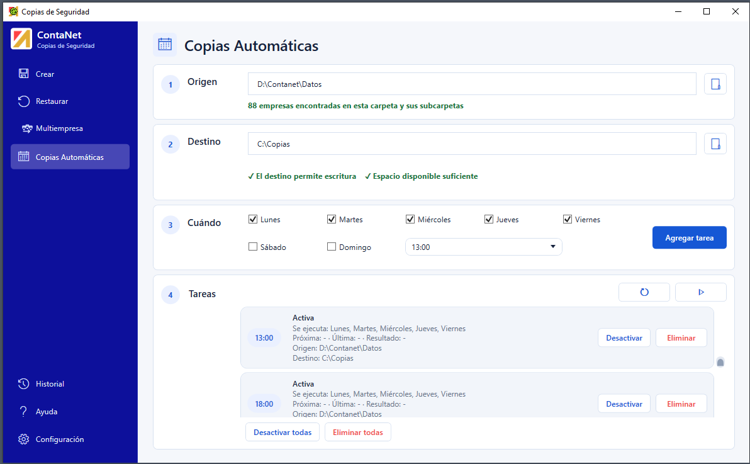Click Desactivar for the 13:00 task
Screen dimensions: 750x464
(624, 338)
